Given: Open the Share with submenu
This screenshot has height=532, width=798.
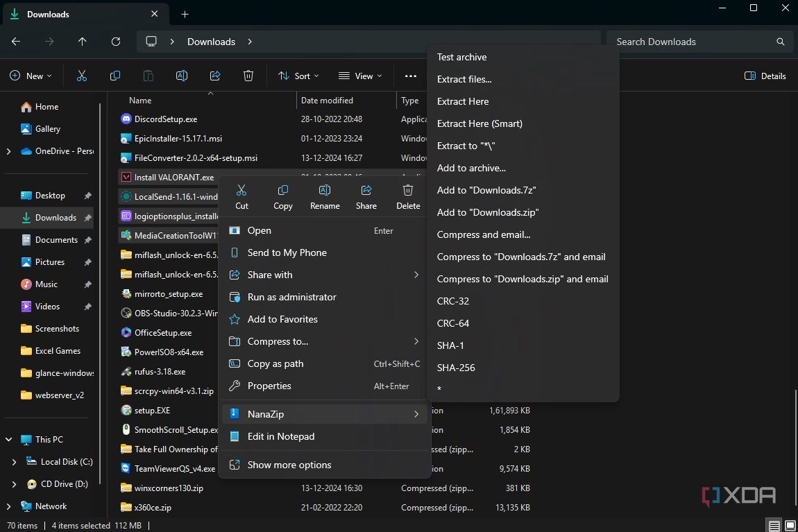Looking at the screenshot, I should coord(325,275).
